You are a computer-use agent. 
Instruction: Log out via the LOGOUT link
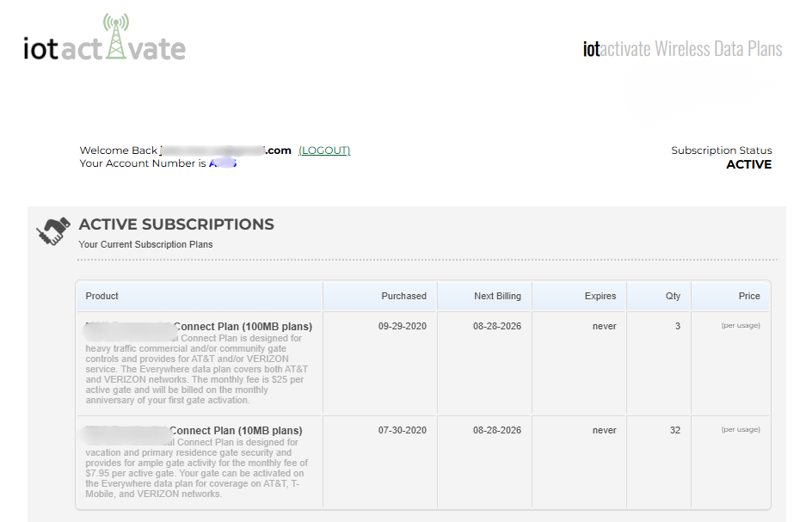[x=324, y=150]
